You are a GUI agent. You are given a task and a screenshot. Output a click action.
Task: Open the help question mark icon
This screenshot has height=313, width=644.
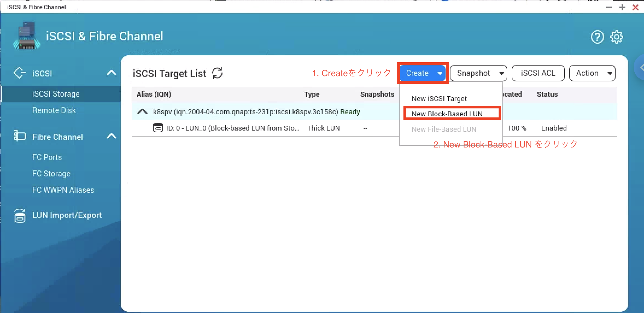597,37
